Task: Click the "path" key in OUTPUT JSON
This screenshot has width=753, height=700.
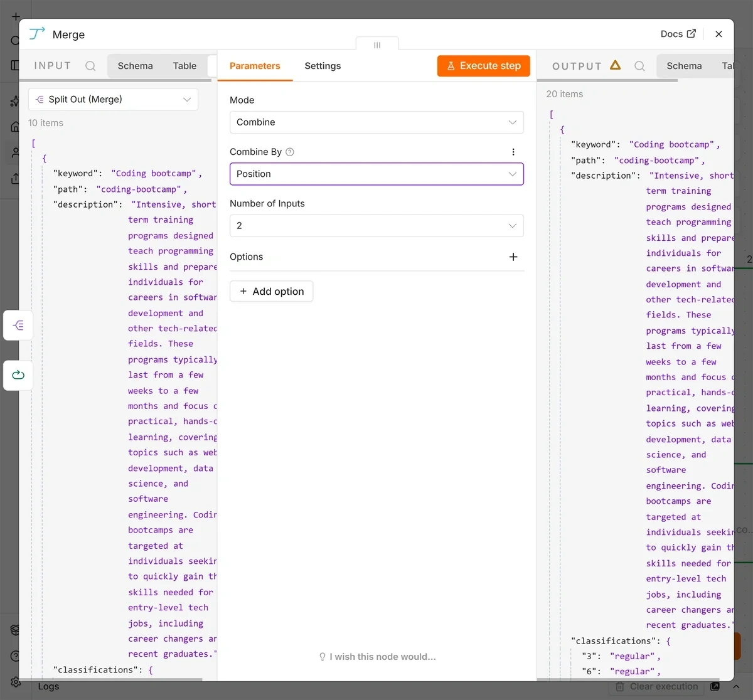Action: (588, 160)
